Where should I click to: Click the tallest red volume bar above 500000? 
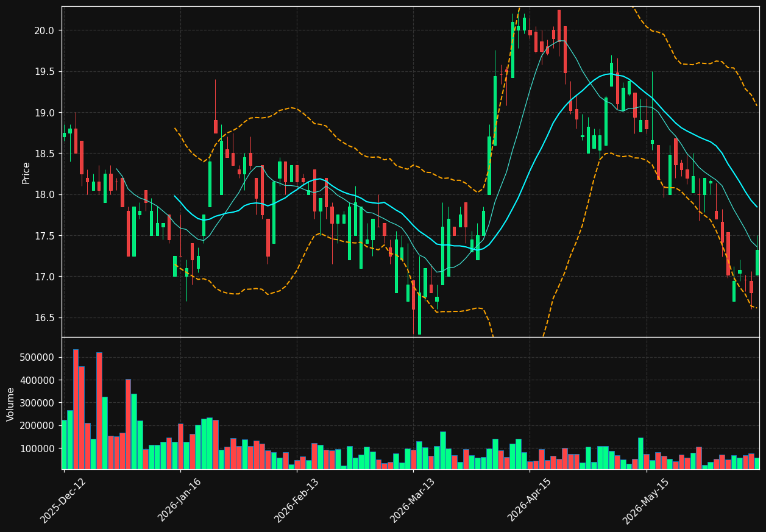pyautogui.click(x=76, y=410)
